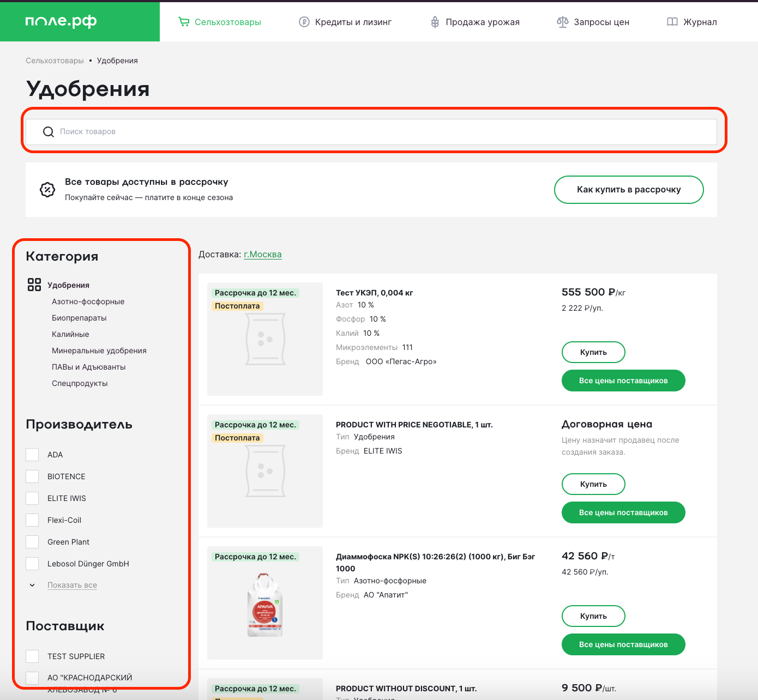Click Купить for Тест УКЭП product
Screen dimensions: 758x700
(x=593, y=352)
